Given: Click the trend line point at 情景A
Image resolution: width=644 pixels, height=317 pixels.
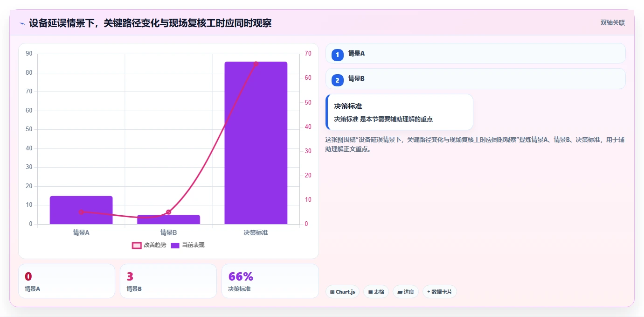Looking at the screenshot, I should point(81,212).
